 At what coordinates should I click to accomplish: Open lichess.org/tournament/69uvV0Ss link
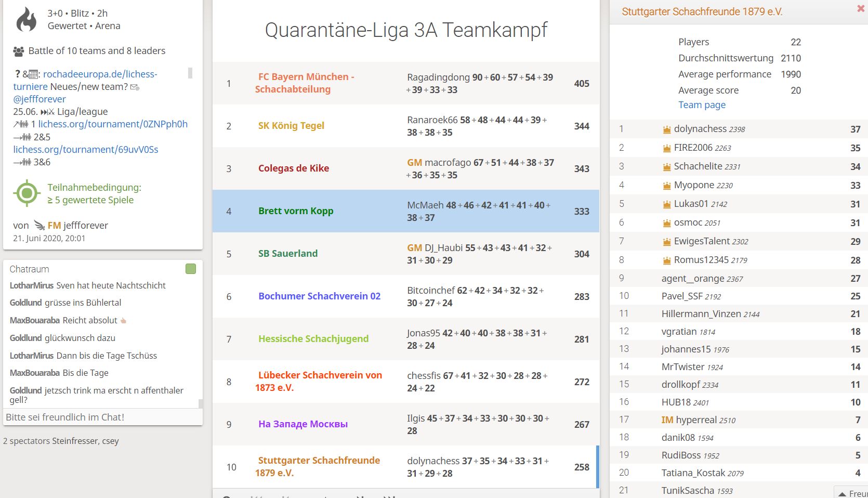tap(86, 149)
